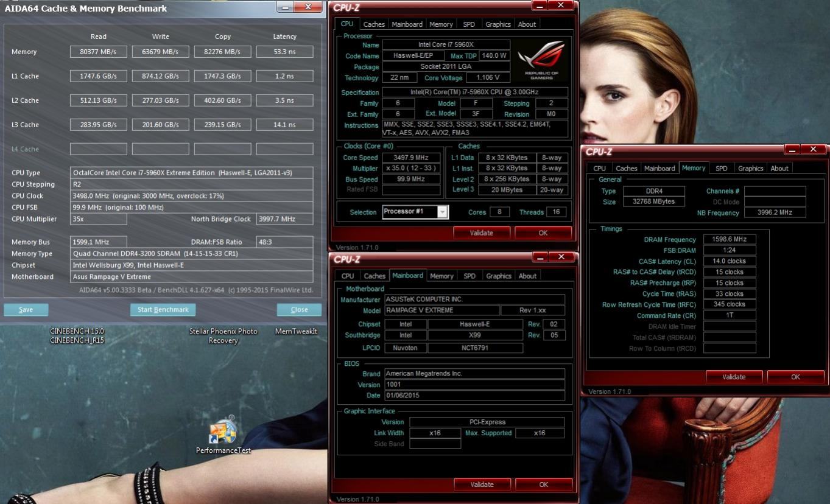
Task: Go to Graphics tab in CPU-Z Memory window
Action: click(x=751, y=169)
